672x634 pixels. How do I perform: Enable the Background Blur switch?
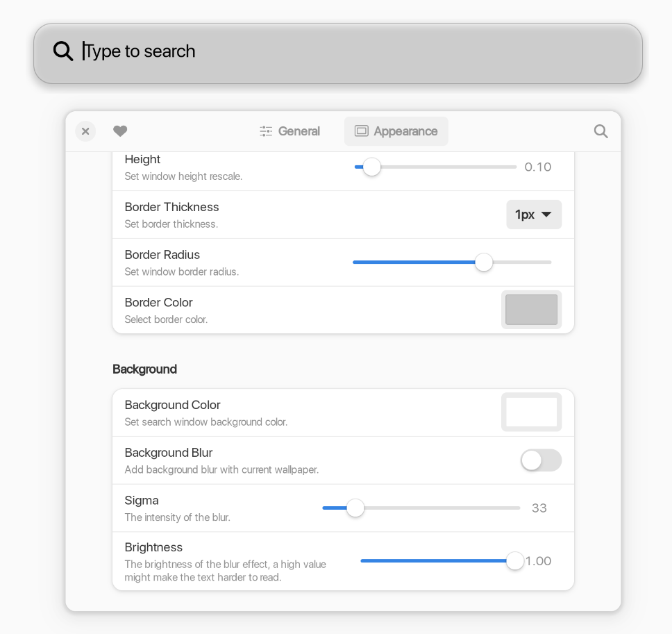pos(541,460)
